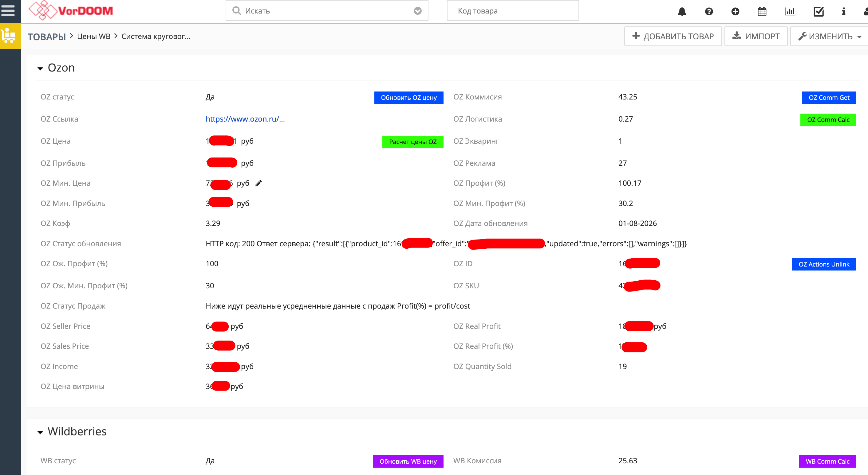Click the WB Comm Calc button
Image resolution: width=868 pixels, height=475 pixels.
point(827,461)
